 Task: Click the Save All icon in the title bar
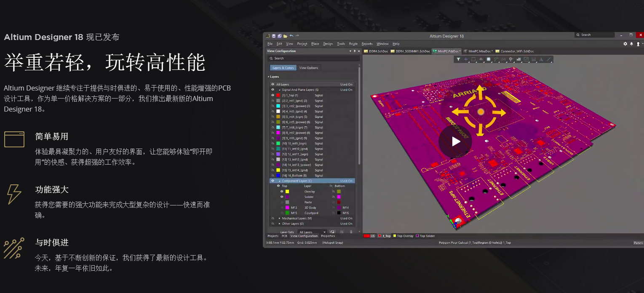point(279,36)
